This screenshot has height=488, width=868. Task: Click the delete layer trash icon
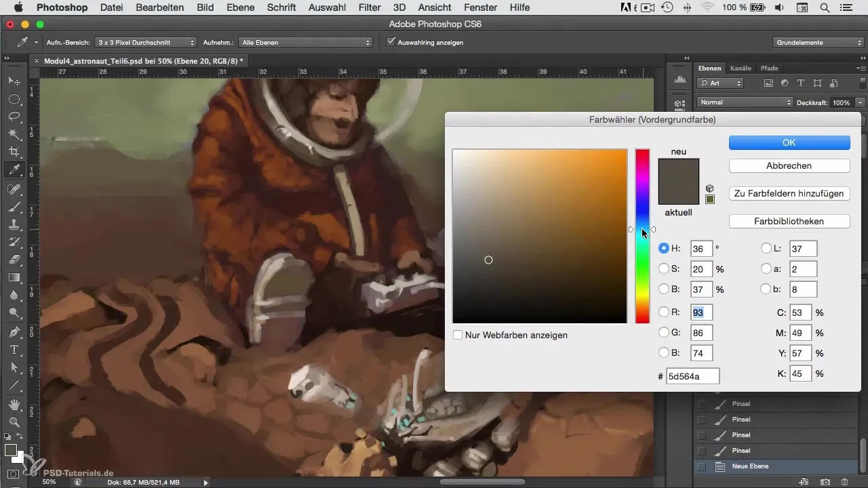(x=844, y=481)
